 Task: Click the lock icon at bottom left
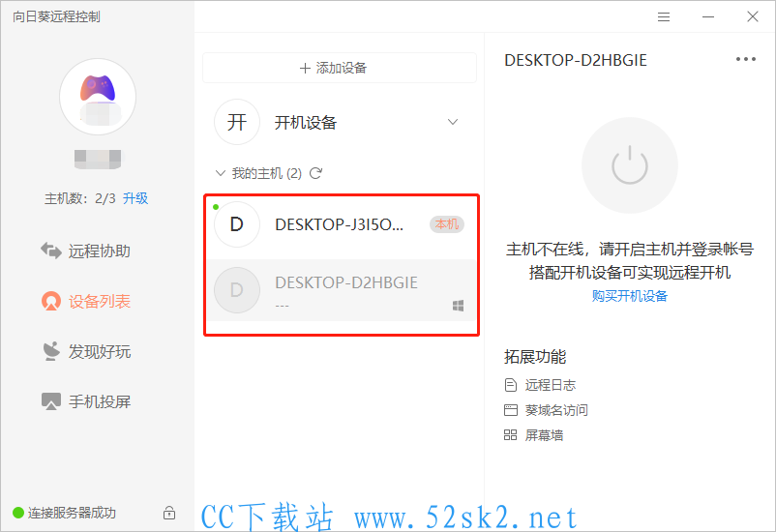point(169,513)
